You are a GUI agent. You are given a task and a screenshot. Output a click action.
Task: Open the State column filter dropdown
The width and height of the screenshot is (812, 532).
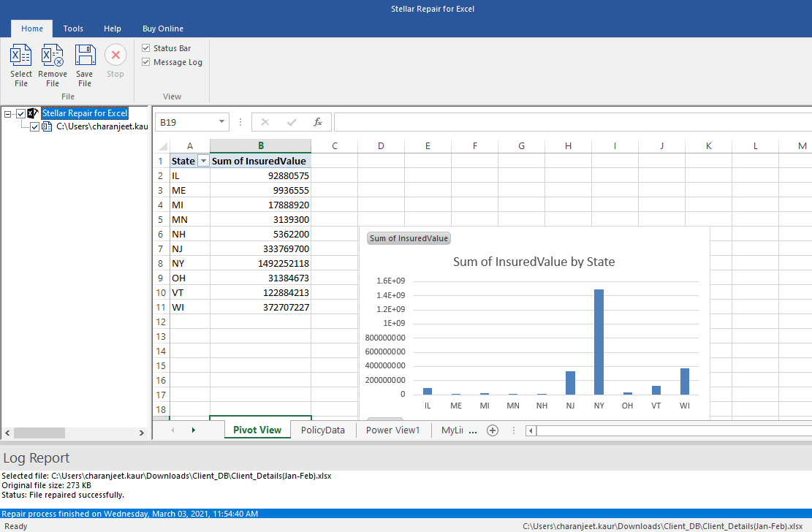tap(203, 161)
